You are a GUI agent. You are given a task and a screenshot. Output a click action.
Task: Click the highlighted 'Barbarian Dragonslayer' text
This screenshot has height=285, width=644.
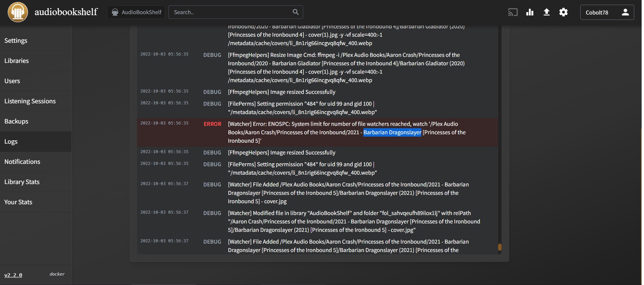pyautogui.click(x=392, y=132)
